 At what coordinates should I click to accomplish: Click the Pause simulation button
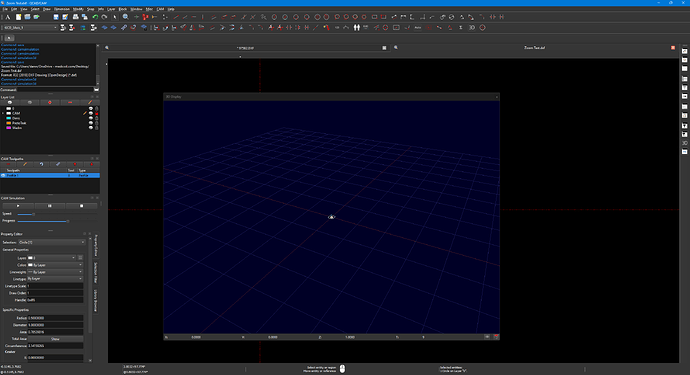pyautogui.click(x=50, y=206)
